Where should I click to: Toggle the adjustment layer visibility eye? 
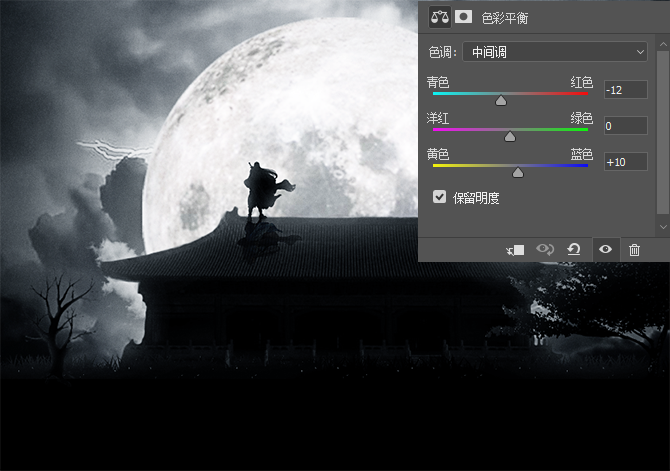605,249
